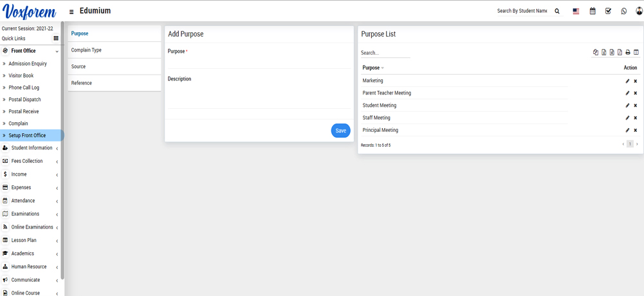The width and height of the screenshot is (644, 296).
Task: Export Purpose List as PDF
Action: pyautogui.click(x=620, y=53)
